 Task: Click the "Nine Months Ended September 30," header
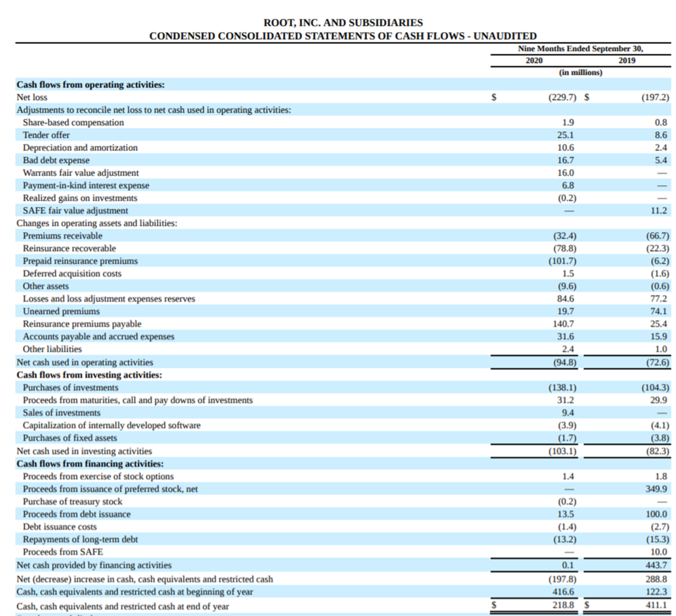pyautogui.click(x=580, y=49)
